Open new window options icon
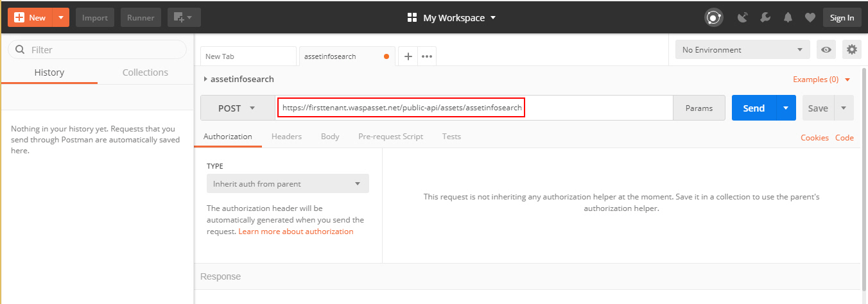 [x=184, y=17]
